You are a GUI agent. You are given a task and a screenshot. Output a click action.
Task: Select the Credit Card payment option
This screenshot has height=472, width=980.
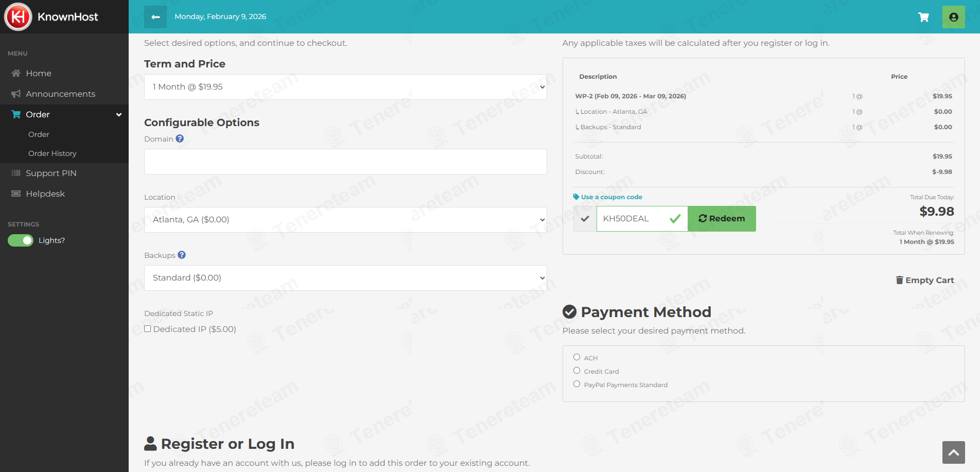point(576,371)
